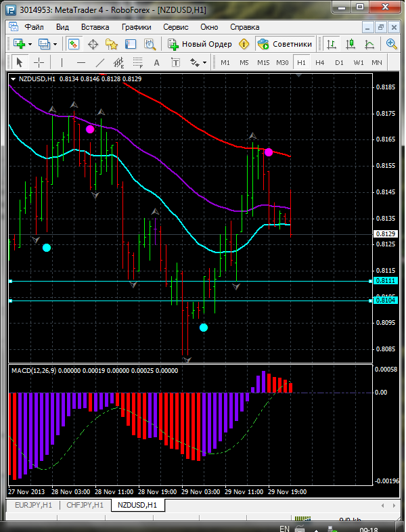This screenshot has width=406, height=532.
Task: Select the Horizontal Line drawing tool
Action: click(x=81, y=62)
